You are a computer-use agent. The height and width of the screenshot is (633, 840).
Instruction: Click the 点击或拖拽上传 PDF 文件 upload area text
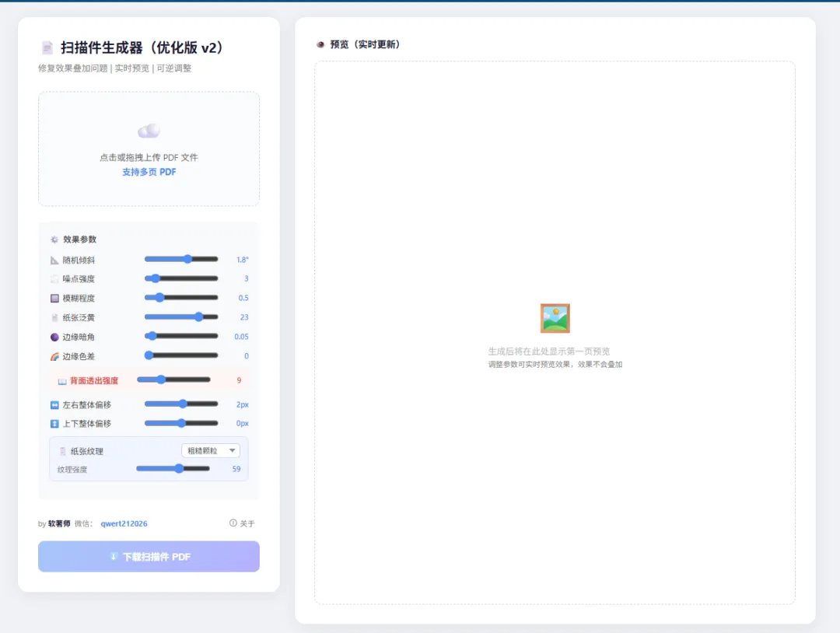tap(149, 157)
